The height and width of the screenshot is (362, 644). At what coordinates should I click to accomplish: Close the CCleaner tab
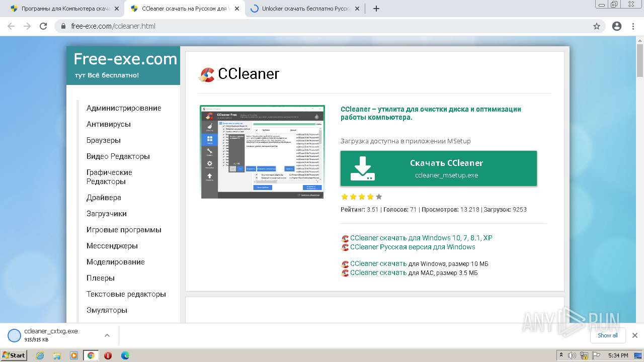(x=237, y=9)
